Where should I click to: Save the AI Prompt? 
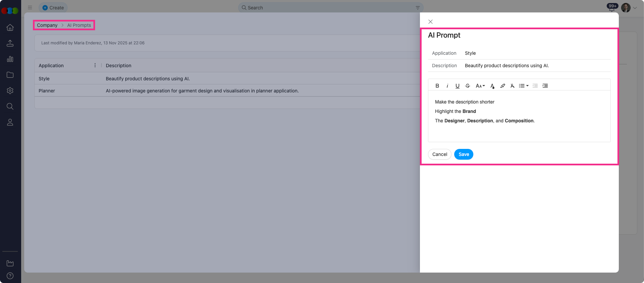pos(464,154)
